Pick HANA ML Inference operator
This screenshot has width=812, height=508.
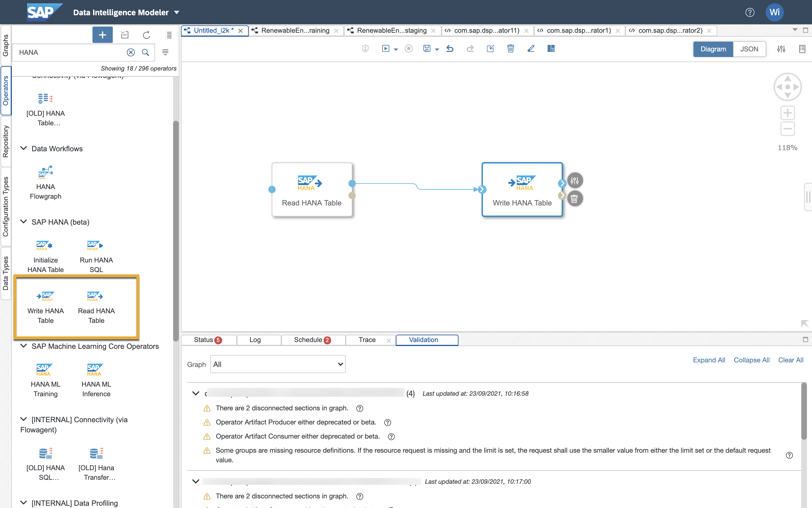pos(96,380)
